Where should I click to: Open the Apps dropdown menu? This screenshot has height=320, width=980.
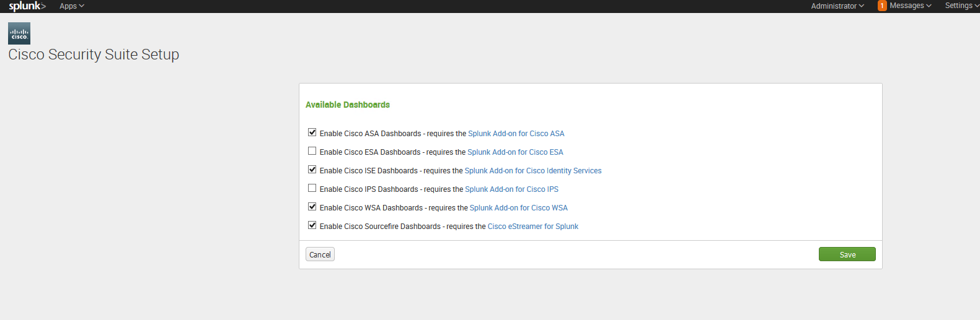click(72, 6)
